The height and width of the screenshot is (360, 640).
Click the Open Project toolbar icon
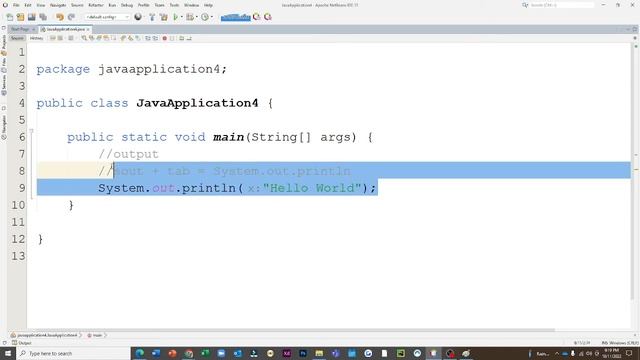31,17
